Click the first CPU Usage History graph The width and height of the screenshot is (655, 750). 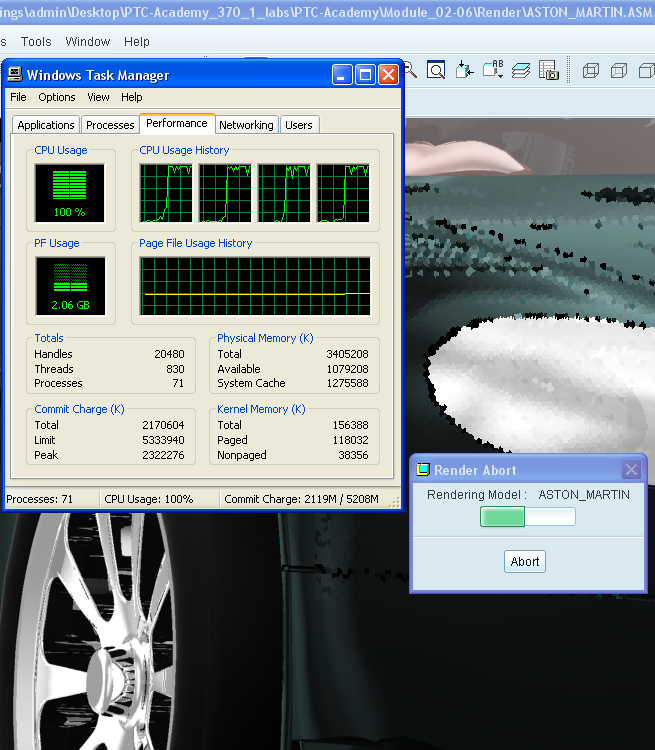point(166,193)
